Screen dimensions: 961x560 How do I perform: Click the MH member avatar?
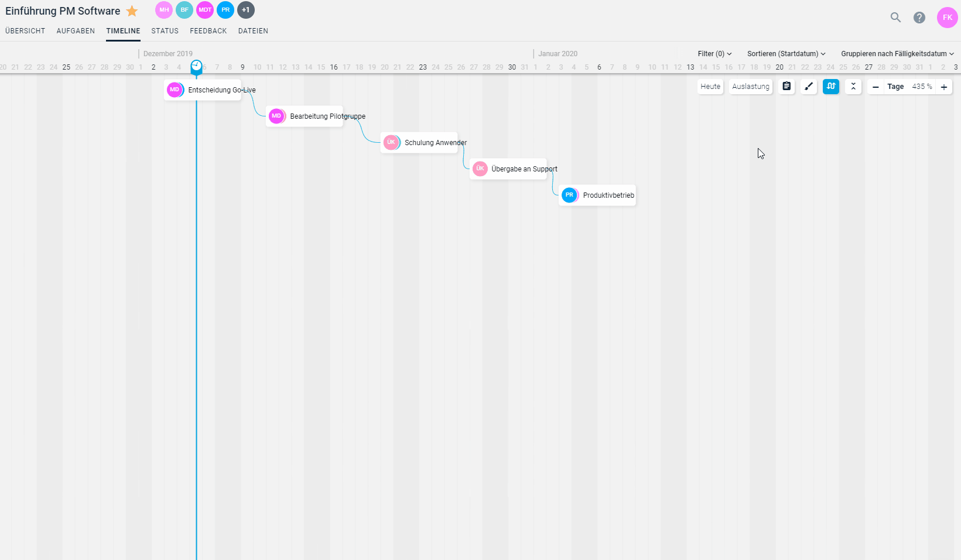[164, 10]
